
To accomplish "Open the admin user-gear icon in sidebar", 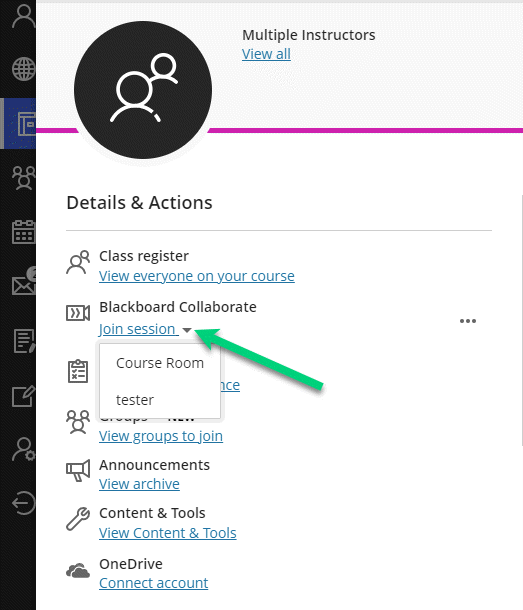I will click(x=23, y=449).
